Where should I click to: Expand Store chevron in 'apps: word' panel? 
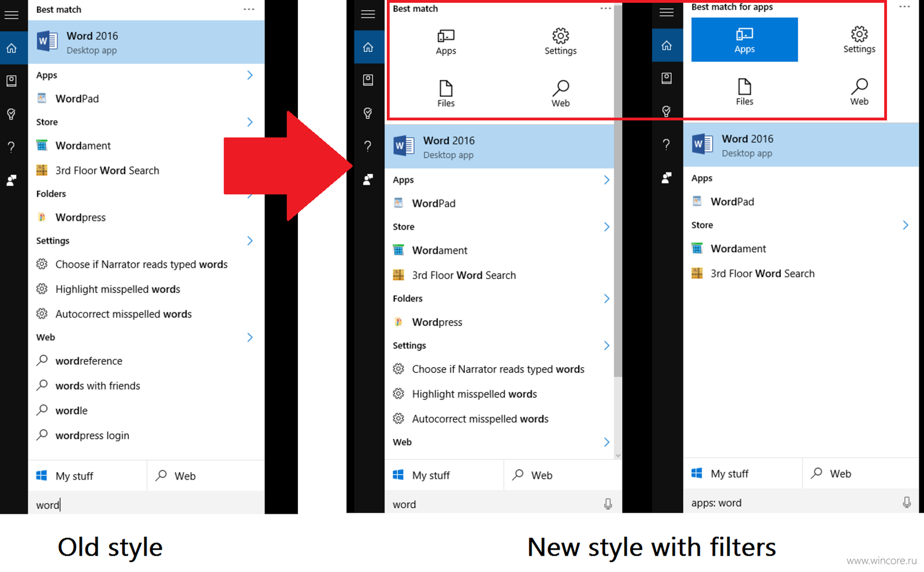pyautogui.click(x=905, y=225)
